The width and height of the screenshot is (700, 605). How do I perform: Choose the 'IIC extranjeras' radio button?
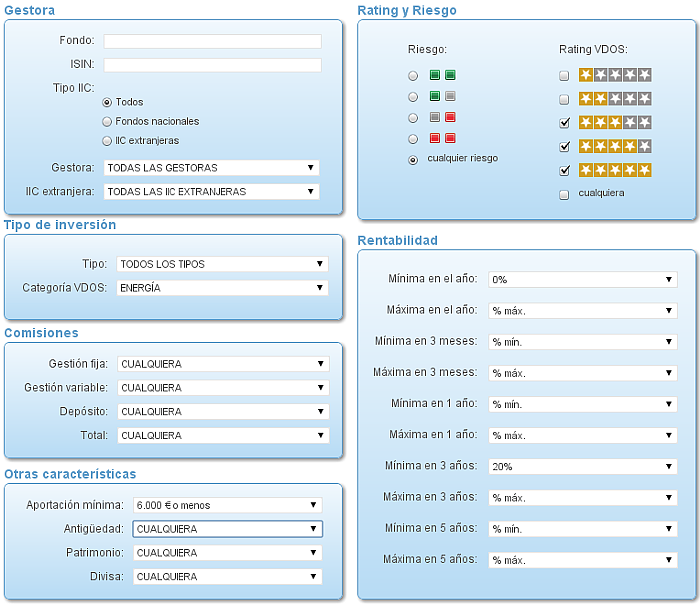[107, 141]
